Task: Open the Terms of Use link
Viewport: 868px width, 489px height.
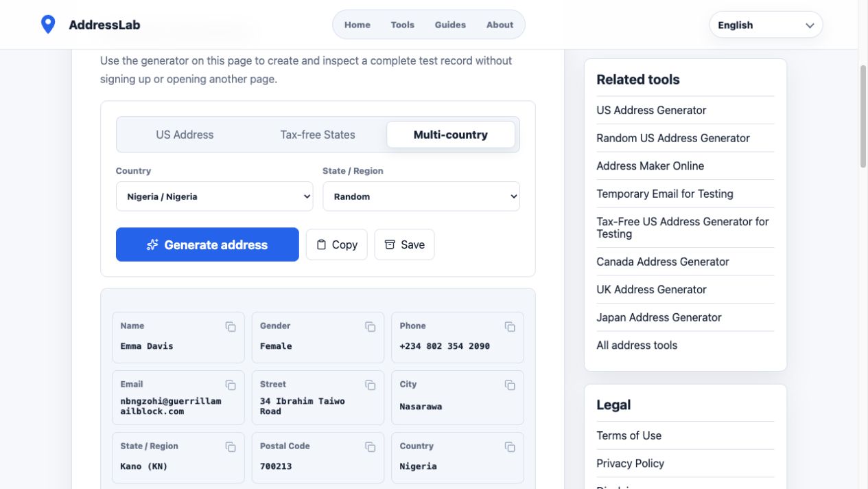Action: click(629, 435)
